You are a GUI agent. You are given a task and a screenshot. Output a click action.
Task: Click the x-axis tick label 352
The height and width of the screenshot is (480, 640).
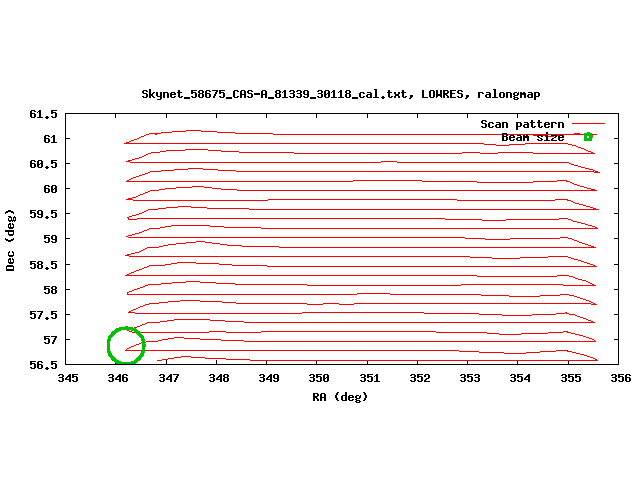(420, 378)
